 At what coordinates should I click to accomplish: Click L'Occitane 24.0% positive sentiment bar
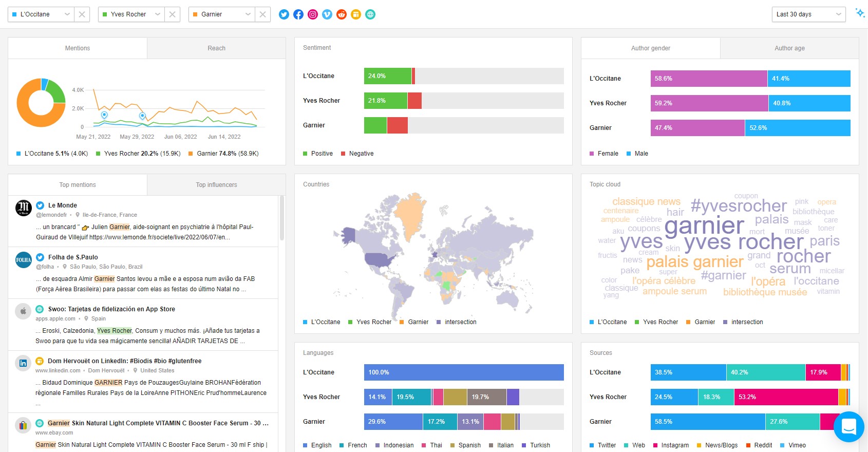point(388,76)
